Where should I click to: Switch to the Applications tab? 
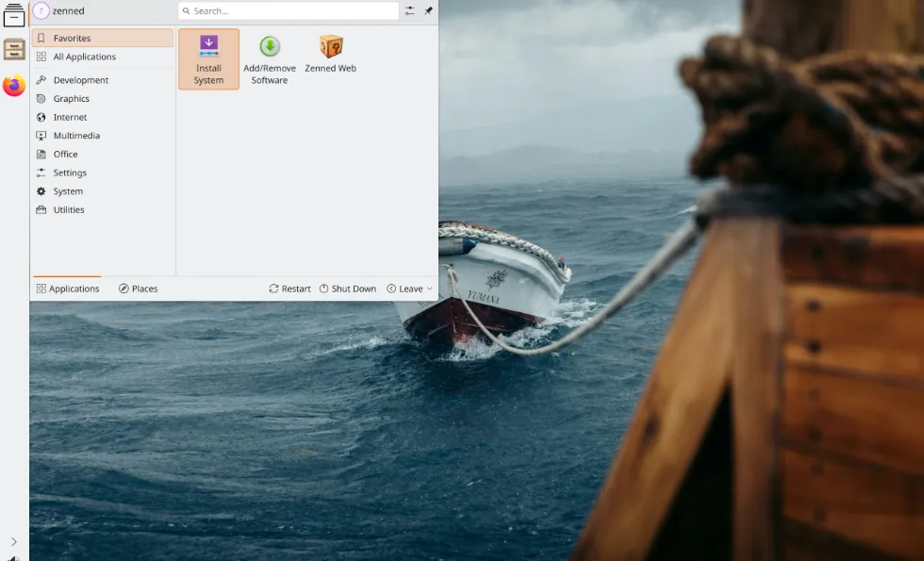[67, 289]
